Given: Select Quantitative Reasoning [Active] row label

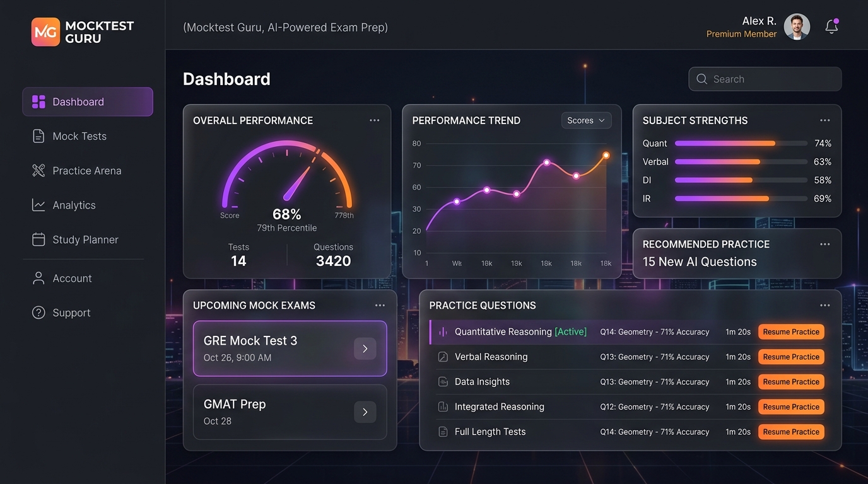Looking at the screenshot, I should (x=520, y=332).
